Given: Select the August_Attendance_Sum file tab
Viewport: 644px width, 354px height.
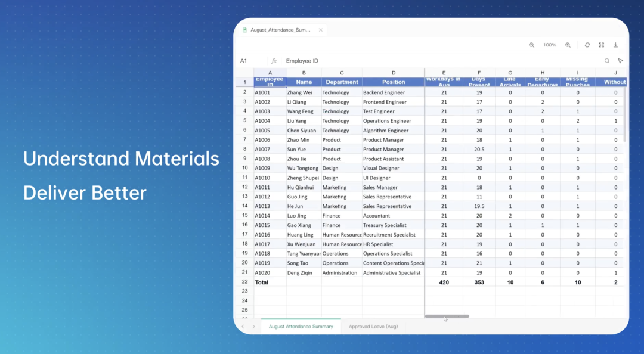Looking at the screenshot, I should (x=283, y=30).
